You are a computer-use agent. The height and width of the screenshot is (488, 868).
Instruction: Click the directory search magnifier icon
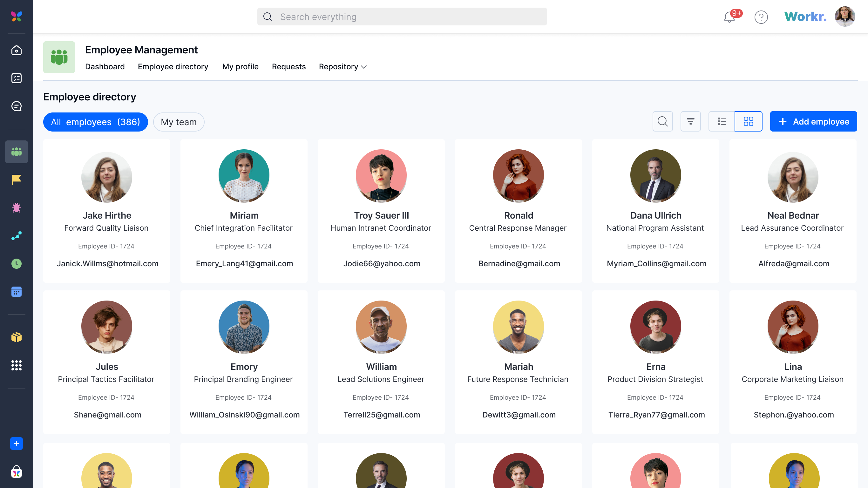[662, 121]
